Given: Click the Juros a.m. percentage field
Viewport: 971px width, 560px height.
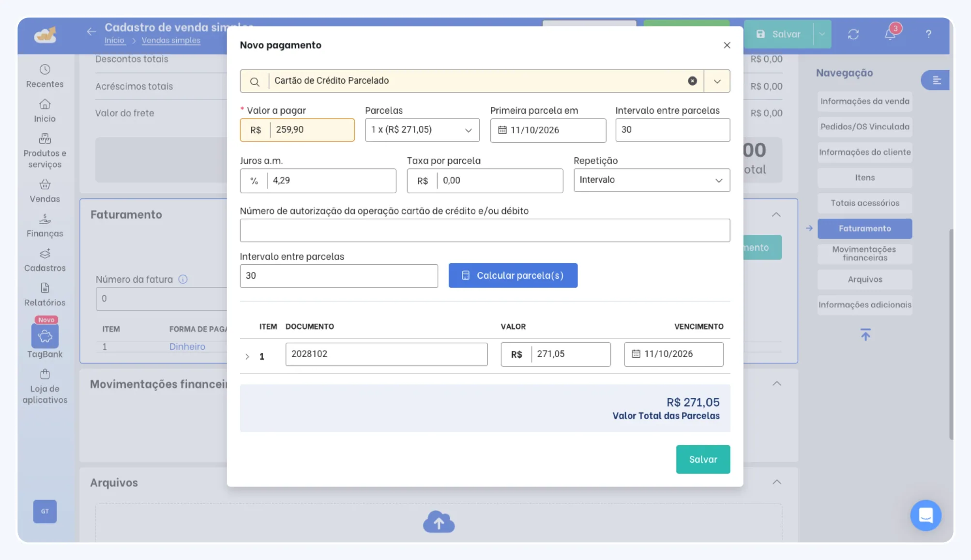Looking at the screenshot, I should [318, 181].
